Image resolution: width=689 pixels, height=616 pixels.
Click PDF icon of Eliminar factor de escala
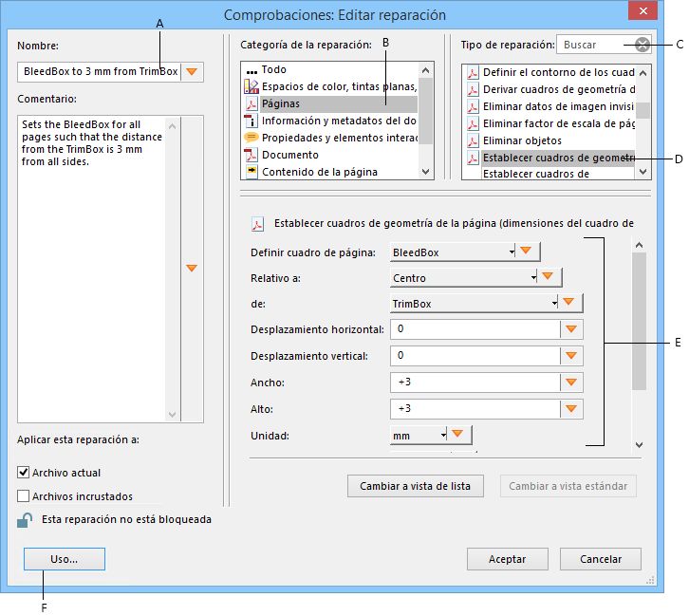473,124
